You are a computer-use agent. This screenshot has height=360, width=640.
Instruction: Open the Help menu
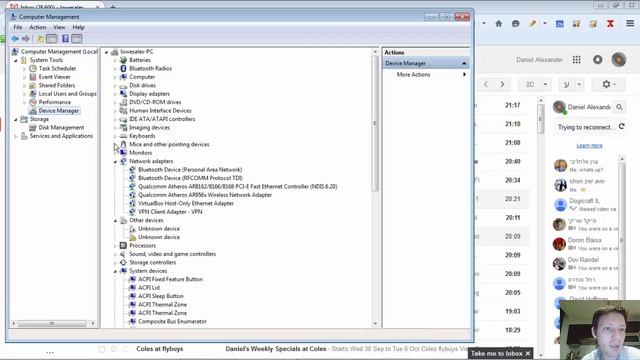[x=78, y=27]
